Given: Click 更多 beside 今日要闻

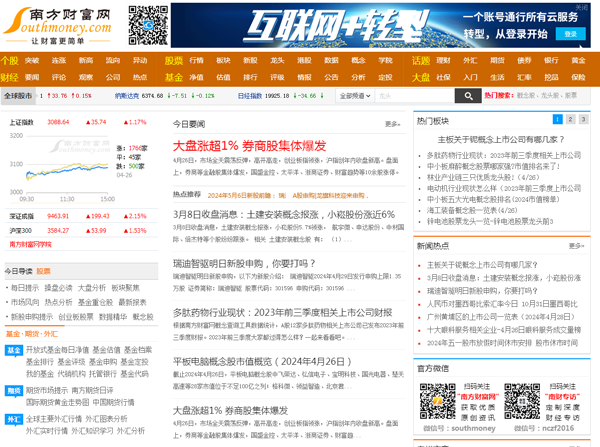Looking at the screenshot, I should pyautogui.click(x=392, y=124).
